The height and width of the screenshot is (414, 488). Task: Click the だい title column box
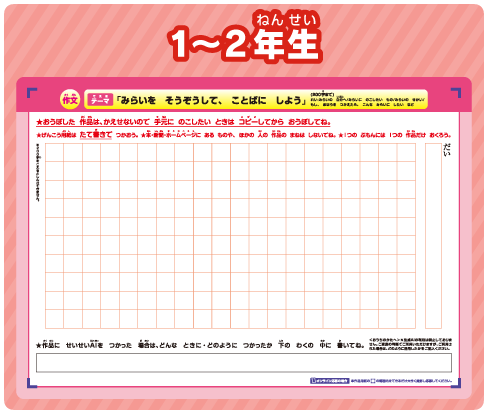coord(433,236)
